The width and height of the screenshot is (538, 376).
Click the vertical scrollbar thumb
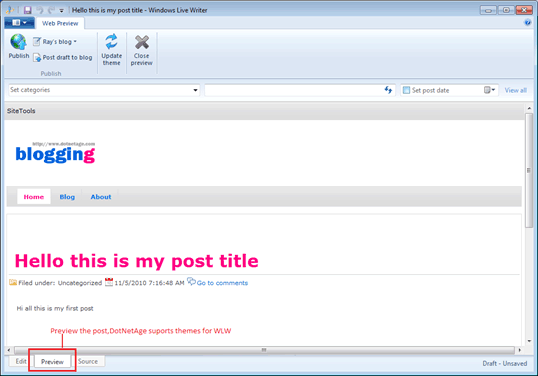[529, 171]
